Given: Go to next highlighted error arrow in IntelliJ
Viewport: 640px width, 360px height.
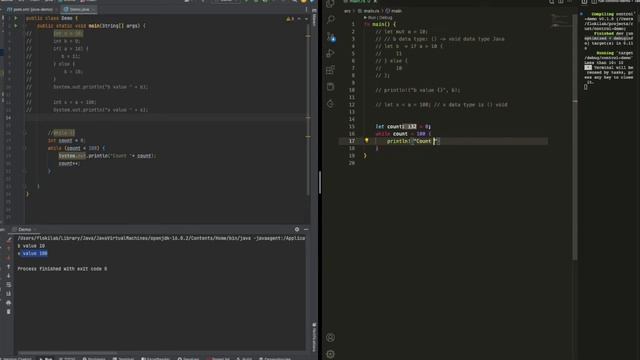Looking at the screenshot, I should [306, 19].
